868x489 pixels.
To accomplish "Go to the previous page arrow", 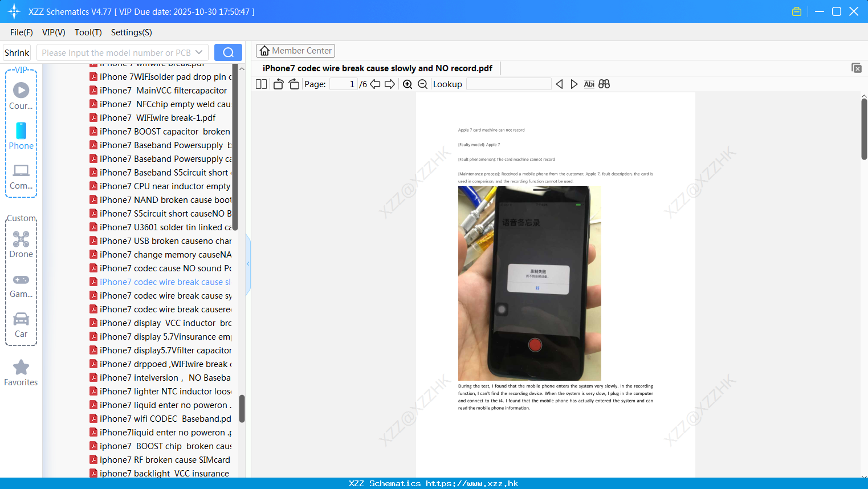I will tap(375, 84).
